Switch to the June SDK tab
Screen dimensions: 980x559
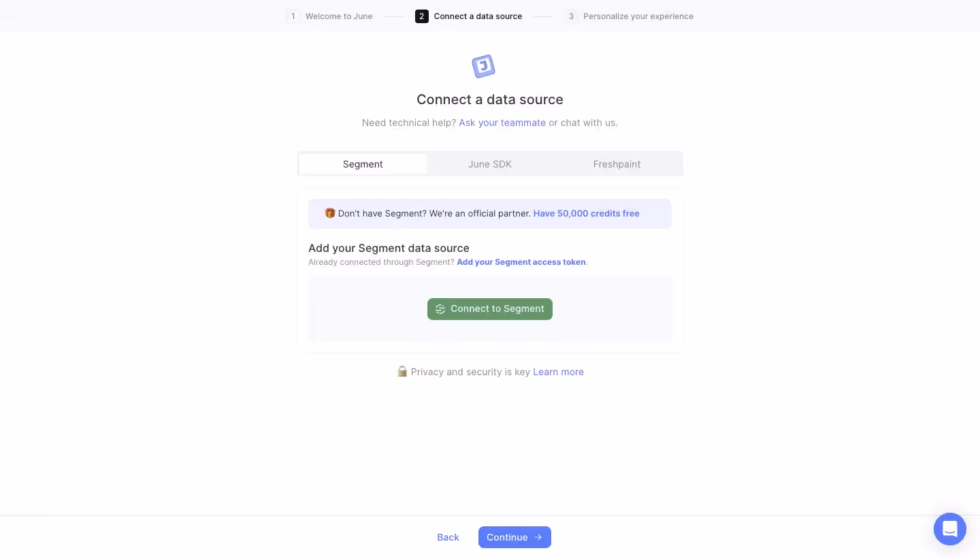(x=490, y=164)
